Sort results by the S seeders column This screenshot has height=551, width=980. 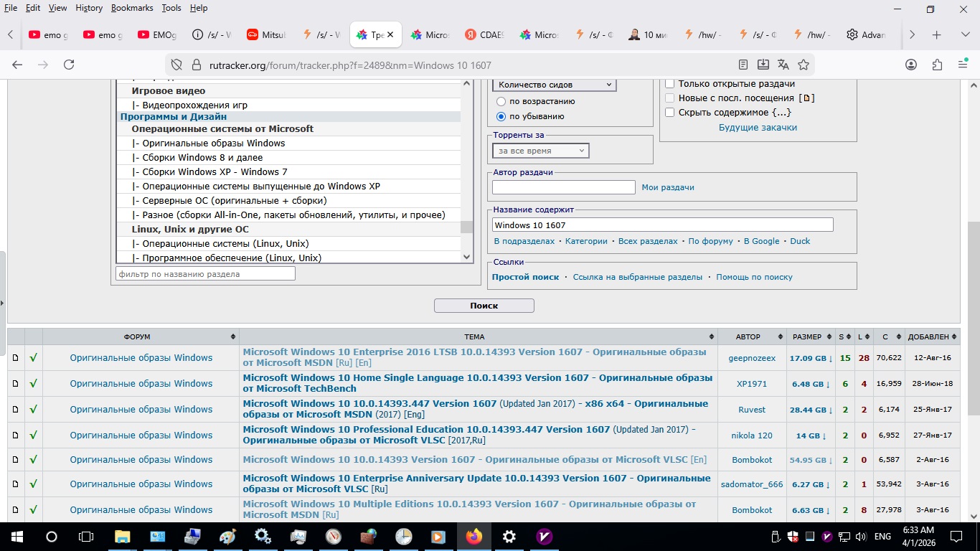tap(845, 336)
